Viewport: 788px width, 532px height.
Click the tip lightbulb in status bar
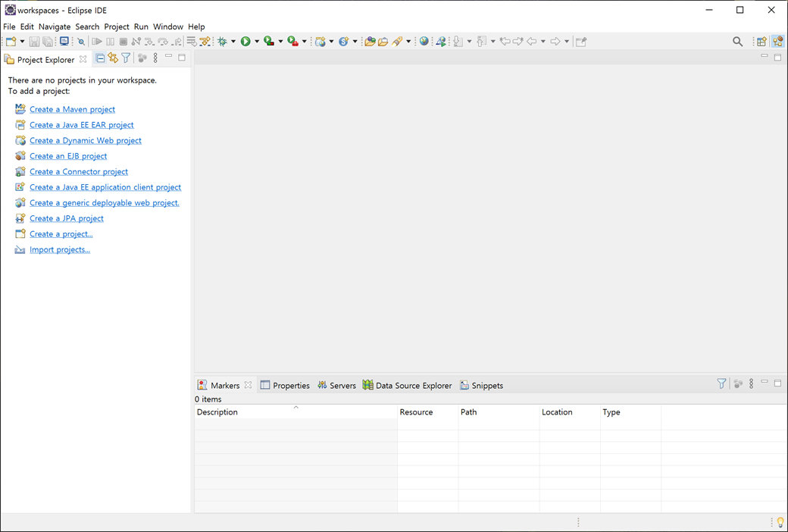pos(780,522)
